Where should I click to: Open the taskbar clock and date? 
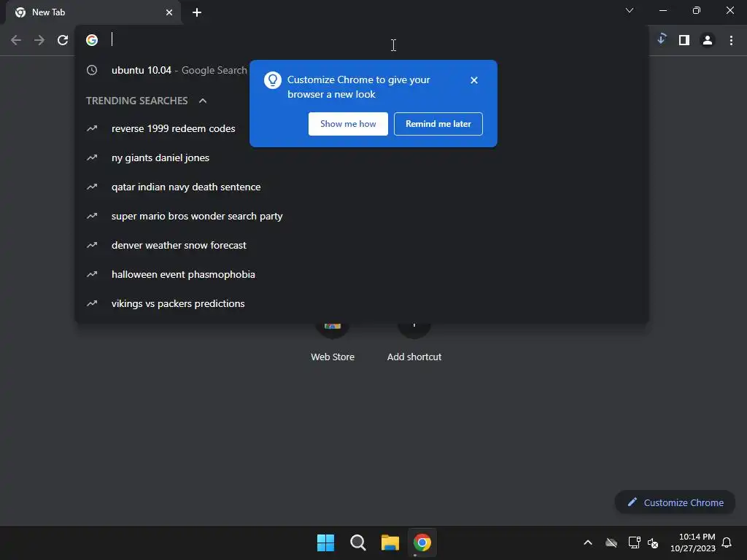pyautogui.click(x=692, y=542)
